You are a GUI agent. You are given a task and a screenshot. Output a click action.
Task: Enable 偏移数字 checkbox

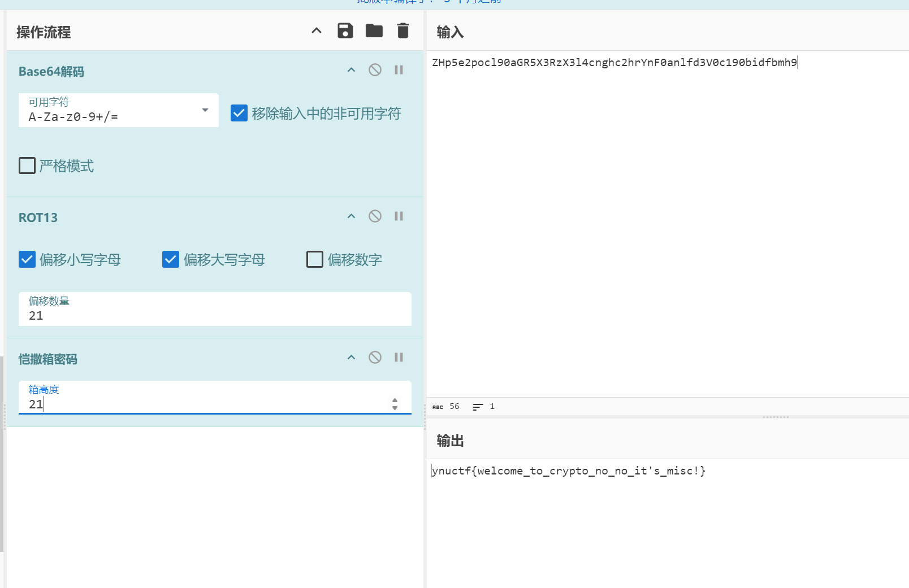[x=315, y=259]
